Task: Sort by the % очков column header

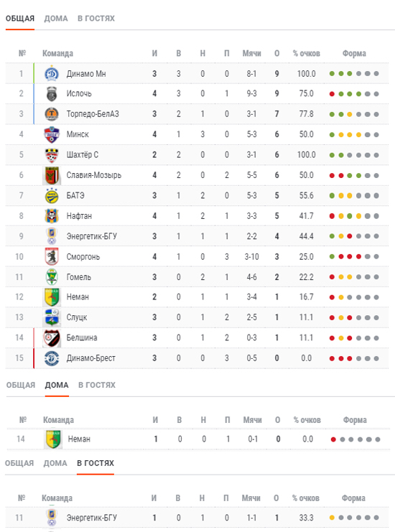Action: point(307,53)
